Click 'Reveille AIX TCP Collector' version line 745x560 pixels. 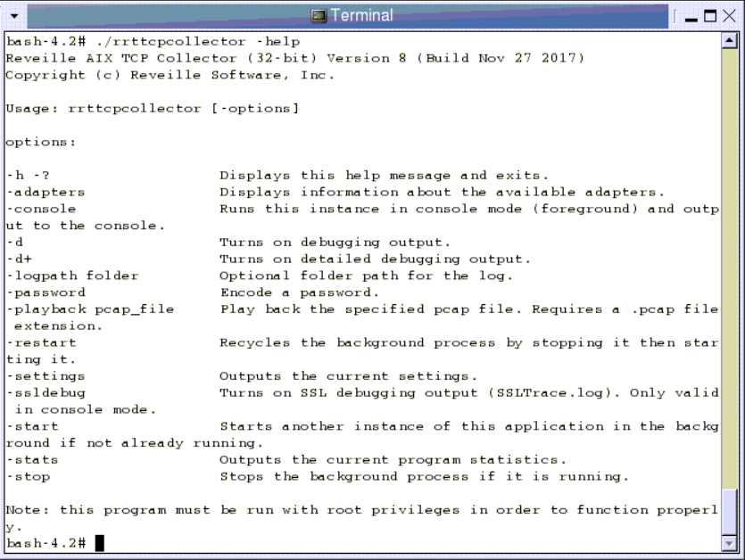[294, 59]
